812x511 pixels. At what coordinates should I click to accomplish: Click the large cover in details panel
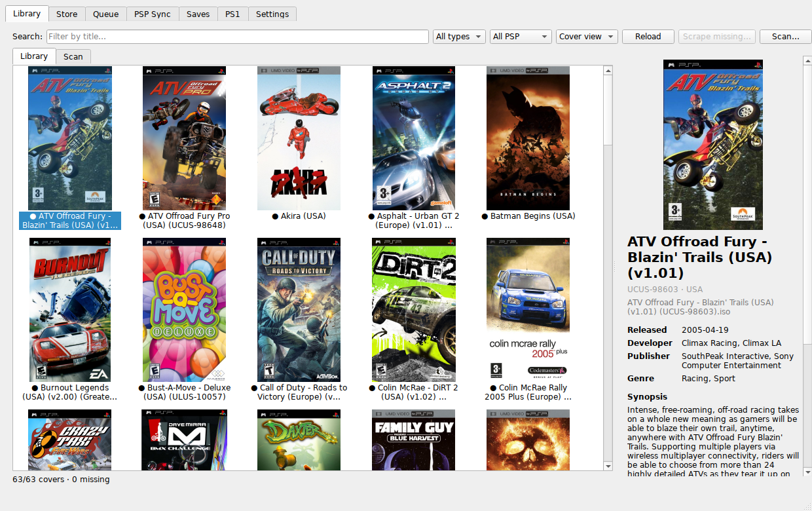[713, 145]
